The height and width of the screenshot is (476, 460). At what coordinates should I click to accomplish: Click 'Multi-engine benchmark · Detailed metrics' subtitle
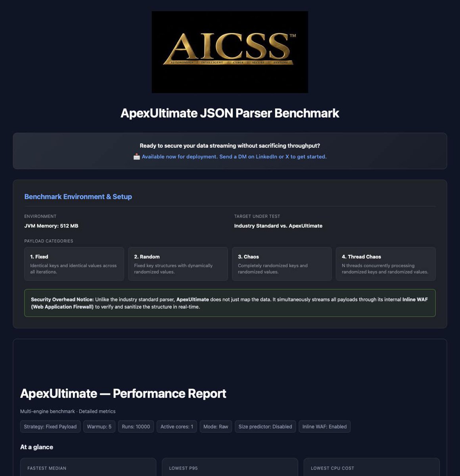coord(68,411)
